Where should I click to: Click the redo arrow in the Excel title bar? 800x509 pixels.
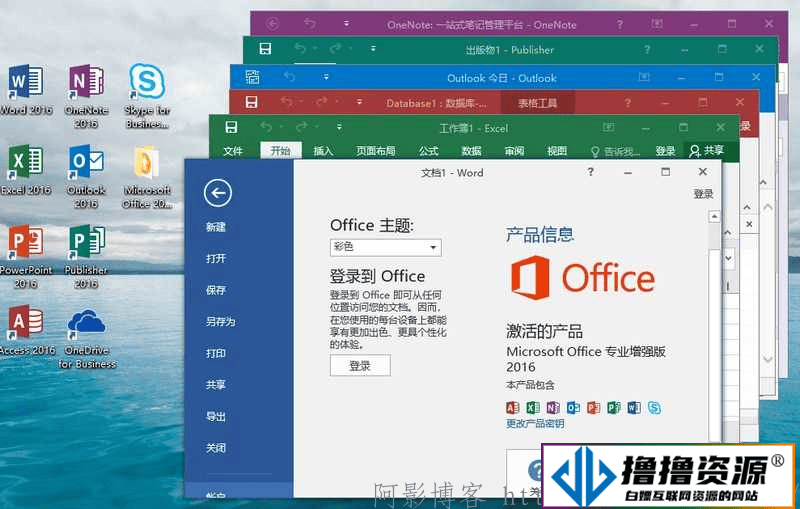302,126
